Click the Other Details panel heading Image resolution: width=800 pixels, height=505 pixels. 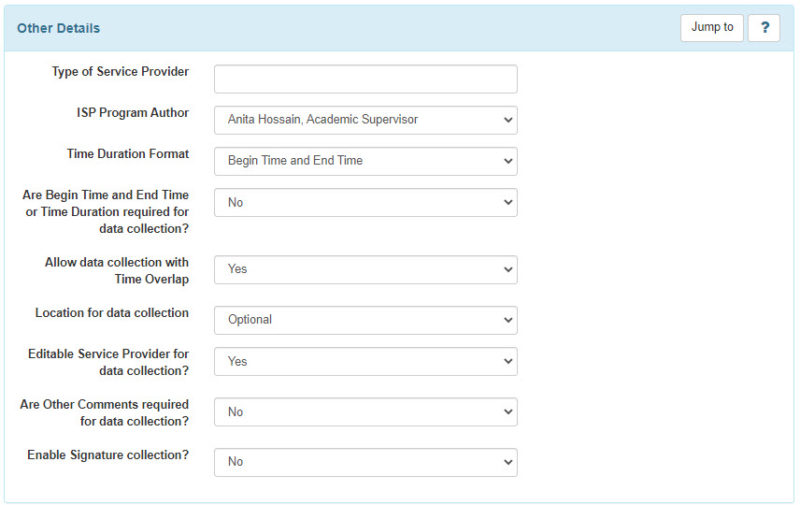[x=58, y=28]
